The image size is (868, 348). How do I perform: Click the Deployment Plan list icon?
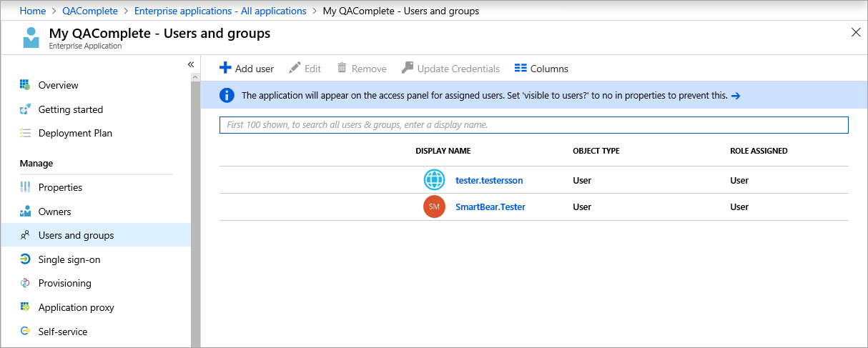(25, 133)
